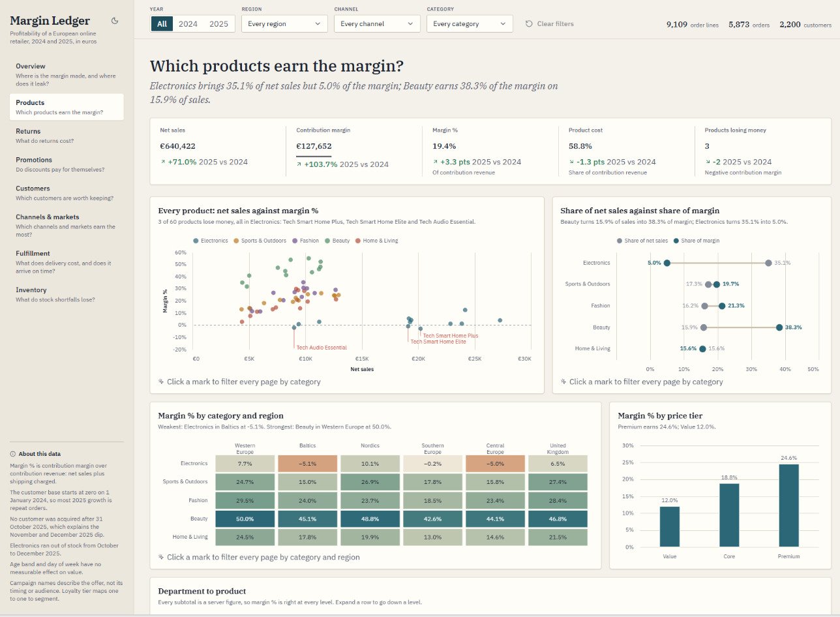Open the Customers page in sidebar
Image resolution: width=840 pixels, height=617 pixels.
pyautogui.click(x=67, y=193)
